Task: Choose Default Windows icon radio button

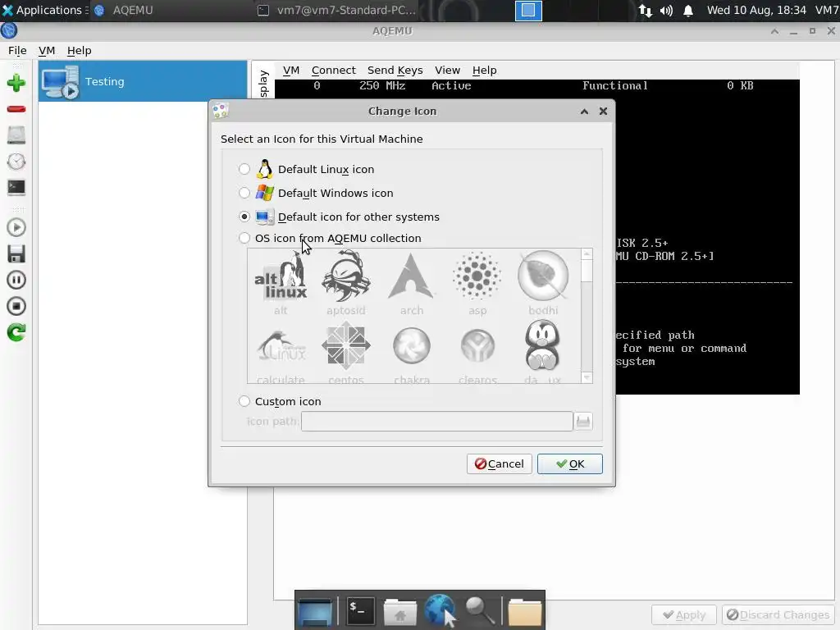Action: [x=244, y=193]
